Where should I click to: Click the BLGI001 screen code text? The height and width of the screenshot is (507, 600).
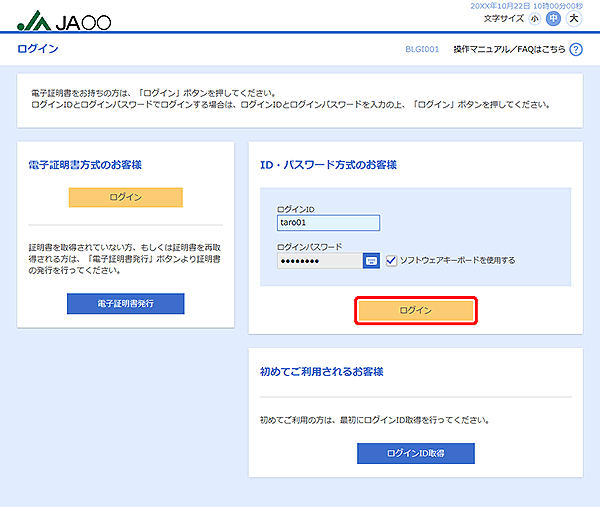tap(422, 49)
